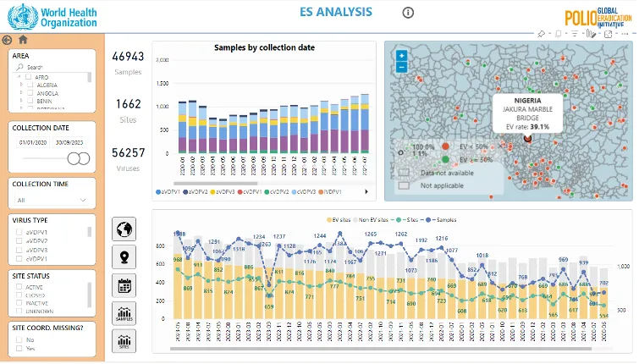Tick the aVDPV2 virus type checkbox
Screen dimensions: 639x364
point(19,241)
